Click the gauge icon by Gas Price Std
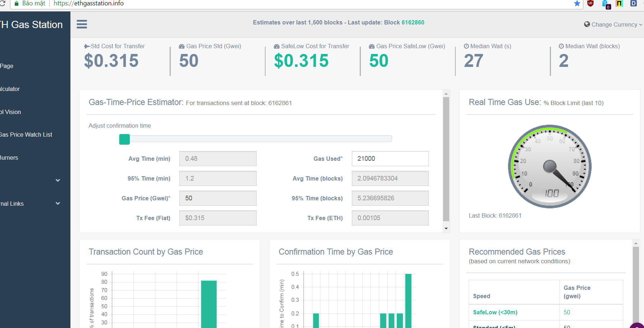Viewport: 644px width, 328px height. pos(182,46)
